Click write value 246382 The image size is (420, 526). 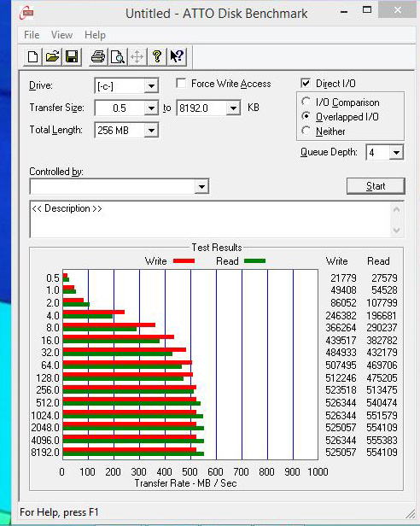[341, 316]
